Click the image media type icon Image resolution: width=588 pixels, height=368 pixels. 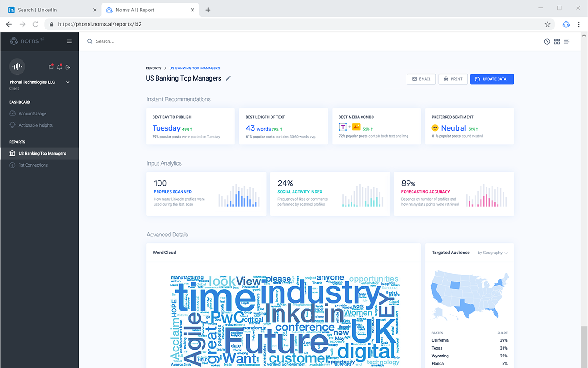tap(356, 127)
